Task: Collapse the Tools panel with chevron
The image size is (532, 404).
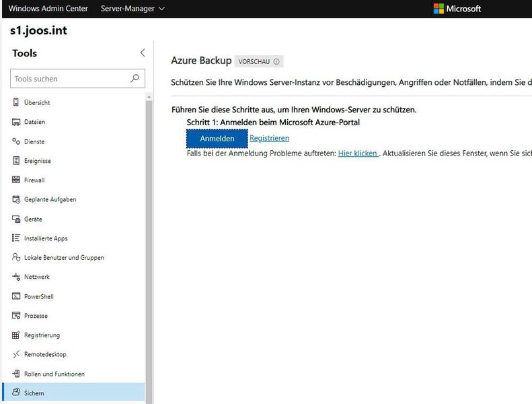Action: 143,53
